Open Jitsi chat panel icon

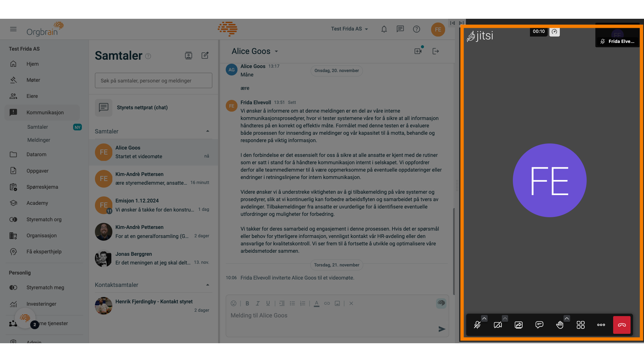tap(539, 324)
